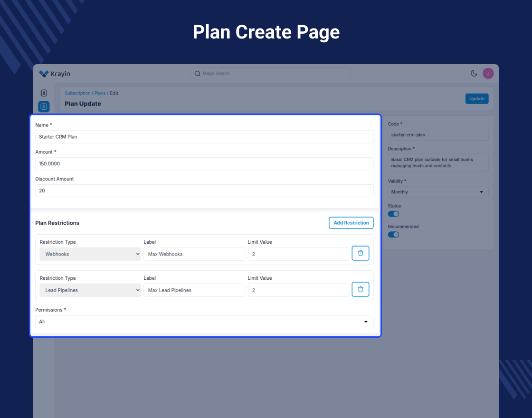Delete the Lead Pipelines restriction via trash icon
Image resolution: width=532 pixels, height=418 pixels.
(x=360, y=289)
